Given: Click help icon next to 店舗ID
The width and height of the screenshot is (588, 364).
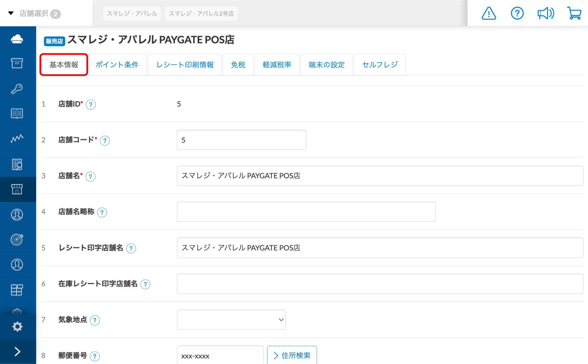Looking at the screenshot, I should tap(91, 105).
